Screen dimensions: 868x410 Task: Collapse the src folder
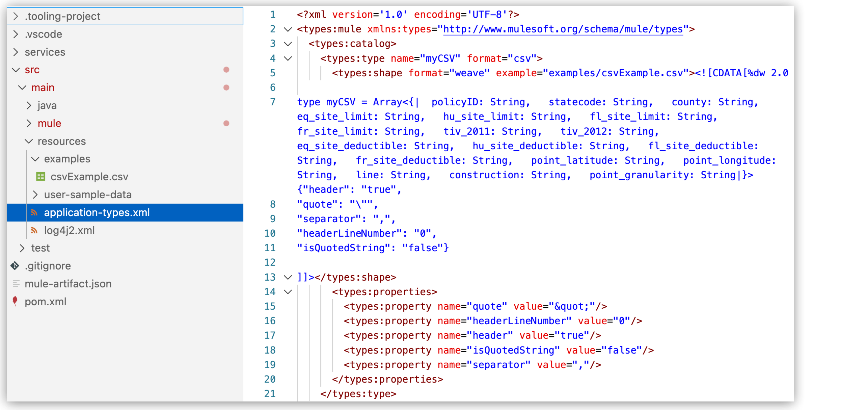pyautogui.click(x=16, y=70)
